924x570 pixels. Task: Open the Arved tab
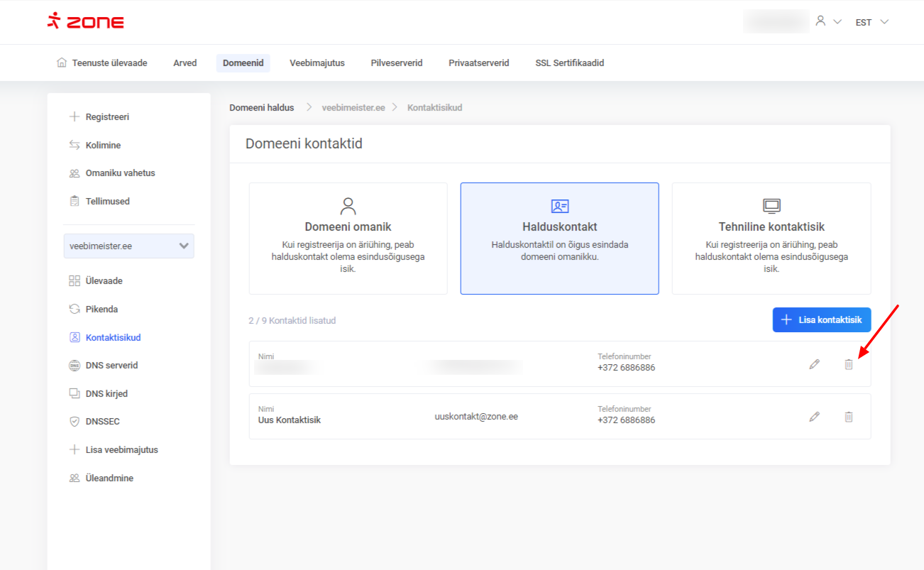click(x=185, y=63)
